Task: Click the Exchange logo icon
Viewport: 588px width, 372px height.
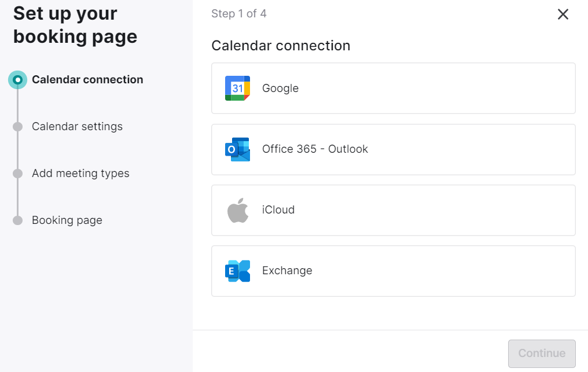Action: (x=237, y=271)
